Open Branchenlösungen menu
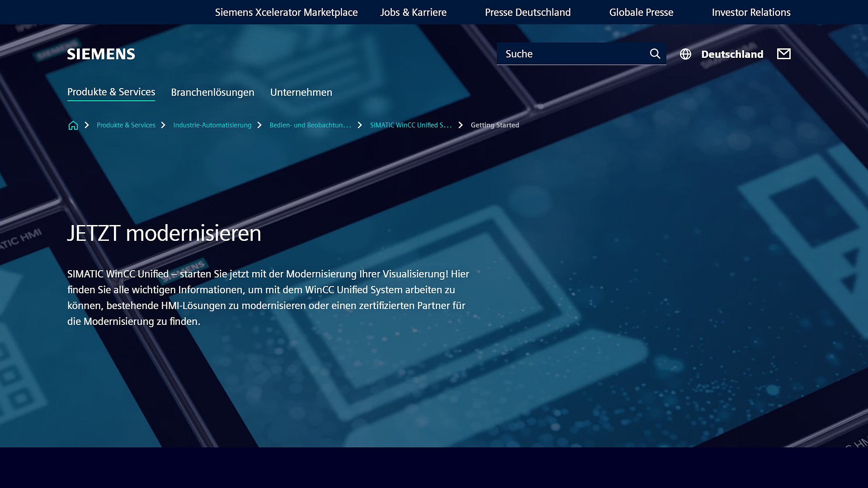 [x=212, y=92]
